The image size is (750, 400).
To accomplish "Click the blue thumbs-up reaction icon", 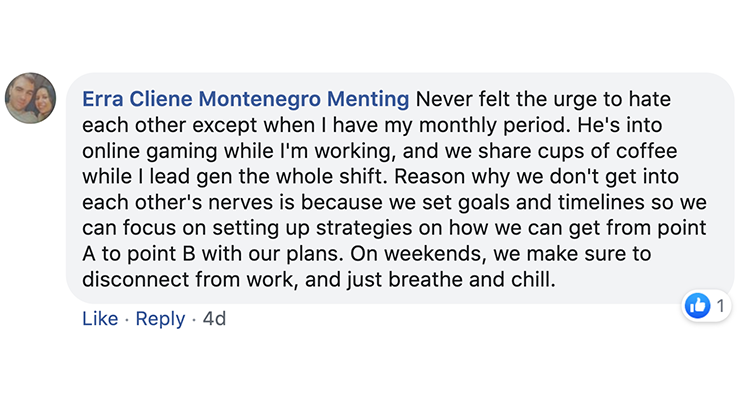I will point(698,305).
